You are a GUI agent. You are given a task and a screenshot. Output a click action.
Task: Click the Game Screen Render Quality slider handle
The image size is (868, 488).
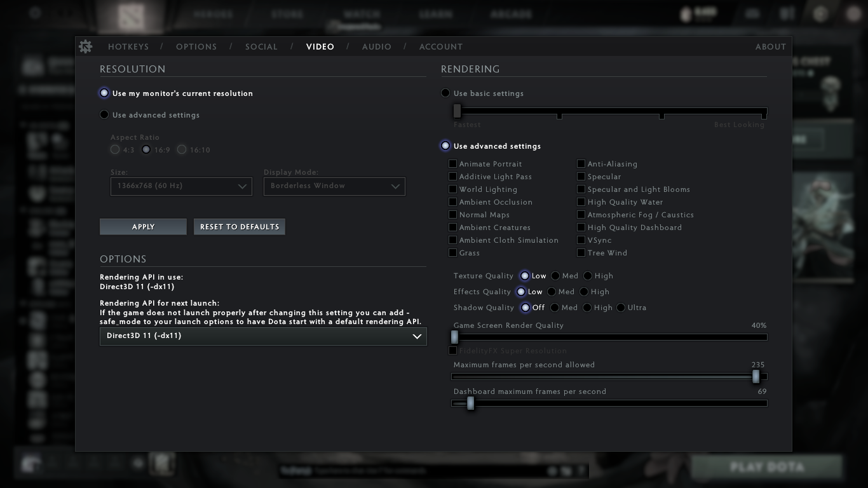(454, 337)
